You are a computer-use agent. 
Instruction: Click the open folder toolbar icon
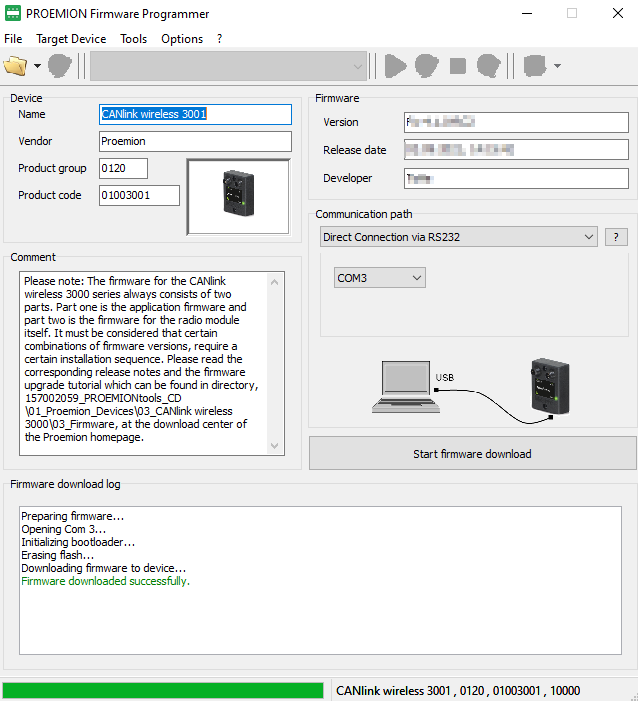15,66
